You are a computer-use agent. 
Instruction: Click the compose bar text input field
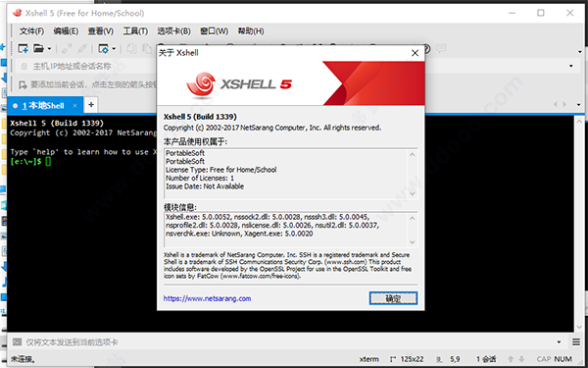289,342
